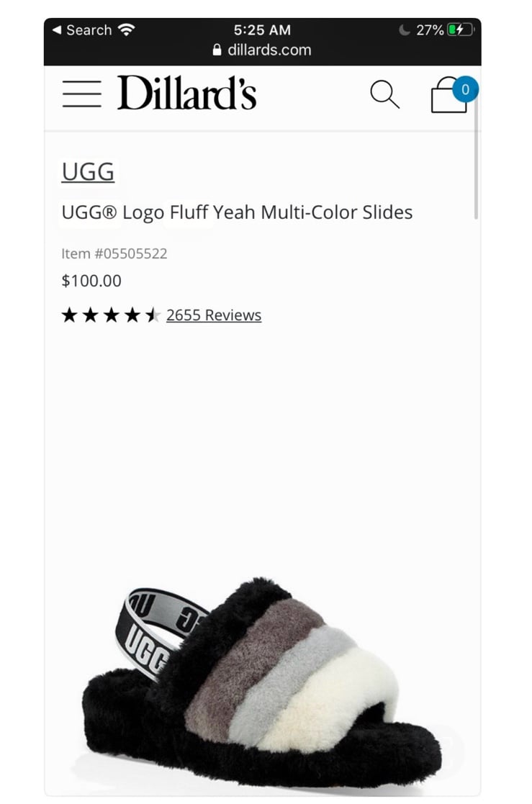Tap the Dillard's logo
Image resolution: width=532 pixels, height=804 pixels.
coord(186,93)
